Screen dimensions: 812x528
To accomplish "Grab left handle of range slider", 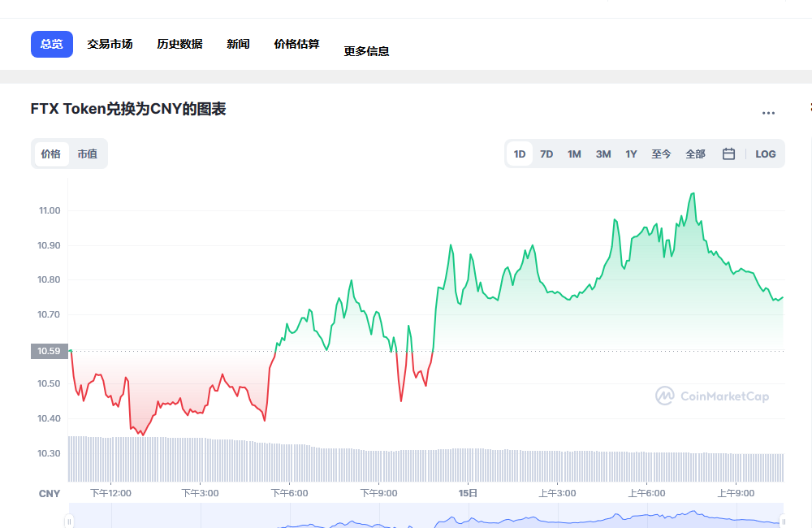I will 69,521.
